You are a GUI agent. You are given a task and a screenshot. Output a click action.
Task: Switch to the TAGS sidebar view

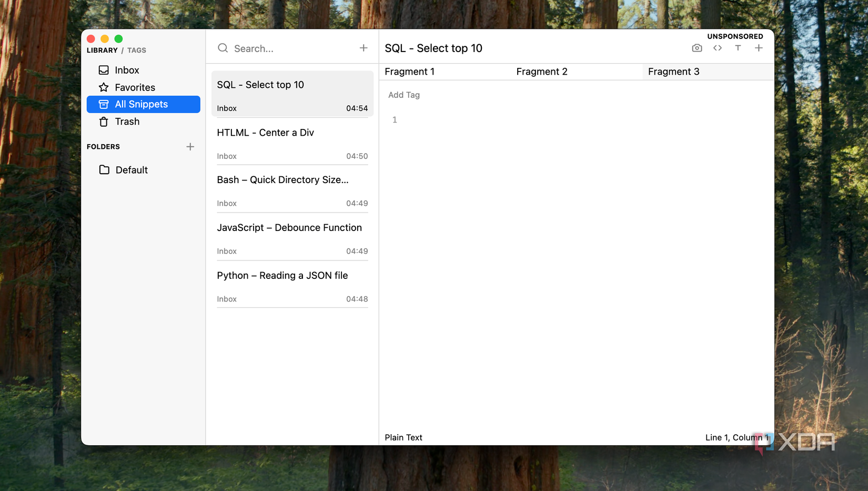pyautogui.click(x=136, y=50)
